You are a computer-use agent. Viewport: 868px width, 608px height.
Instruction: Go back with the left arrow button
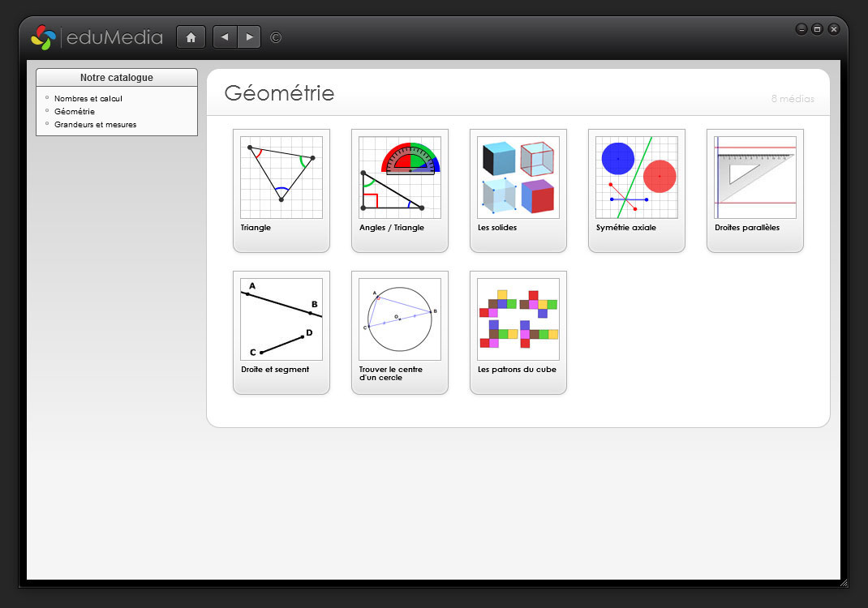[x=225, y=37]
